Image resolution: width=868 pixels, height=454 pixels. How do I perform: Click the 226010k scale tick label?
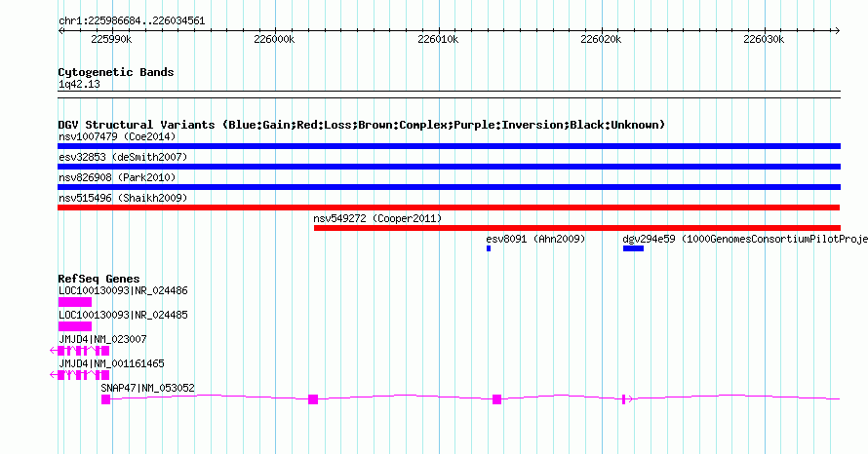coord(438,39)
